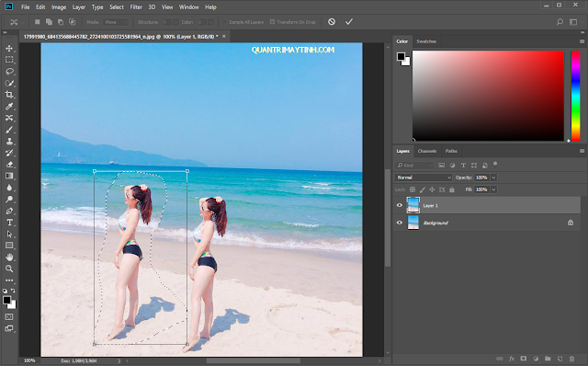Enable Sample All Layers checkbox
The width and height of the screenshot is (588, 366).
click(225, 22)
